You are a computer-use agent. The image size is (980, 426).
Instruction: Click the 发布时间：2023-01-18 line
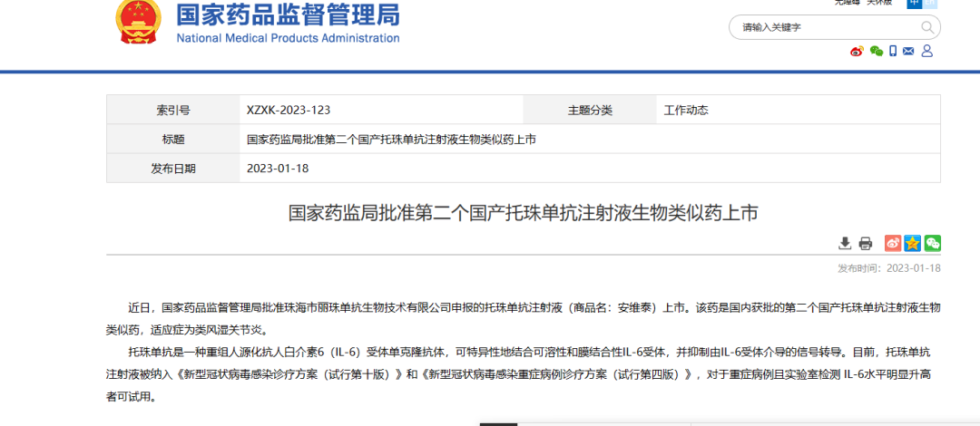point(888,268)
